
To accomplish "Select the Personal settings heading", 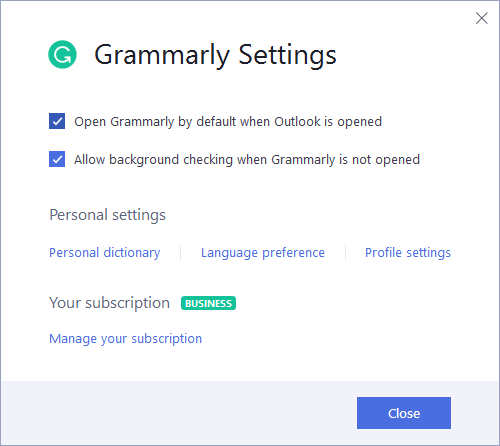I will [x=107, y=215].
